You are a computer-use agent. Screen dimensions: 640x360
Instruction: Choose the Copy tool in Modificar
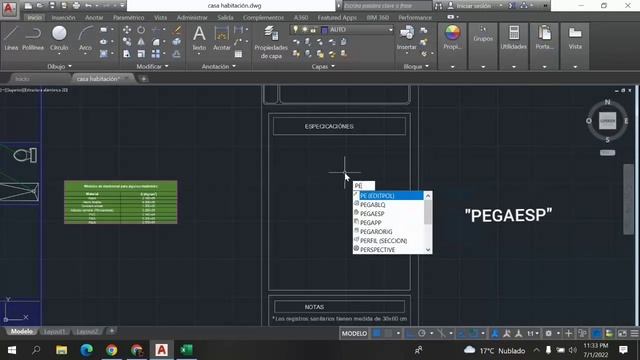(x=127, y=42)
